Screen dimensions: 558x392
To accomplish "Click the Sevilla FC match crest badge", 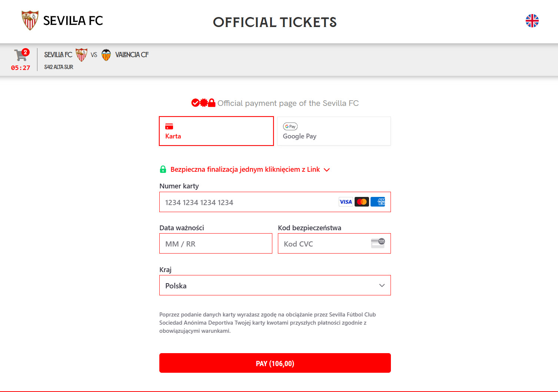I will tap(82, 55).
